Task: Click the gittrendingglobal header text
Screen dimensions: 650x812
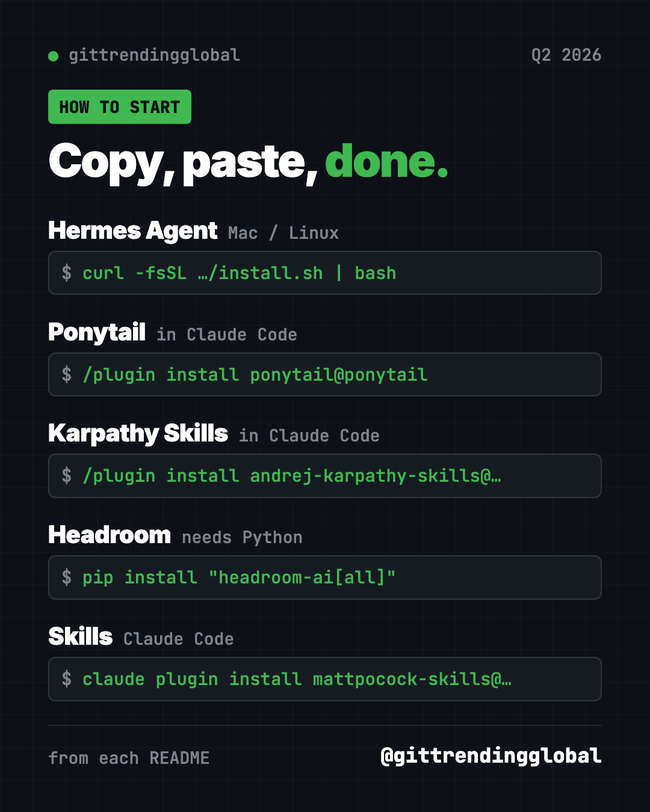Action: 154,55
